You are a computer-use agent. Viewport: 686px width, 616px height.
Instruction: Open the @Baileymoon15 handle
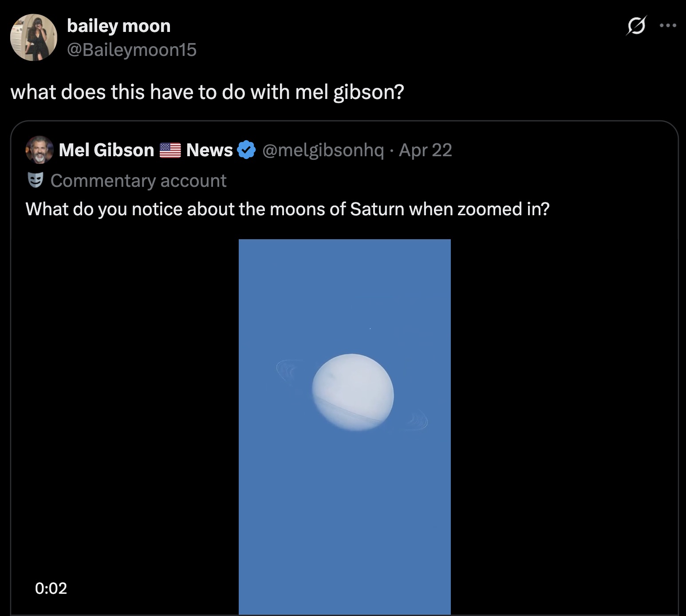131,50
